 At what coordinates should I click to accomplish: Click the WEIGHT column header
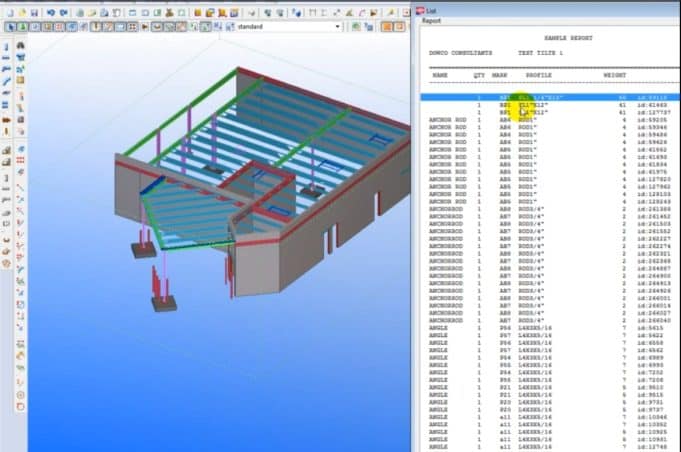[x=615, y=75]
